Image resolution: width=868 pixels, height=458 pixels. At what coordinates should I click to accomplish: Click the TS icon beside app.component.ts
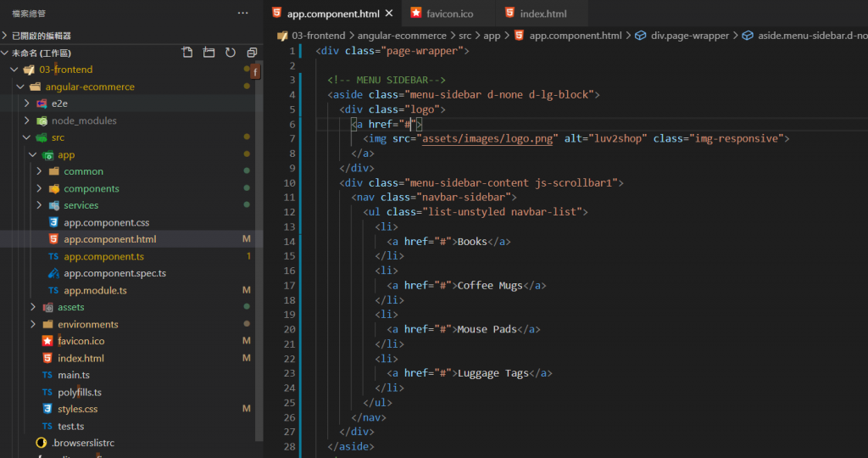coord(53,256)
